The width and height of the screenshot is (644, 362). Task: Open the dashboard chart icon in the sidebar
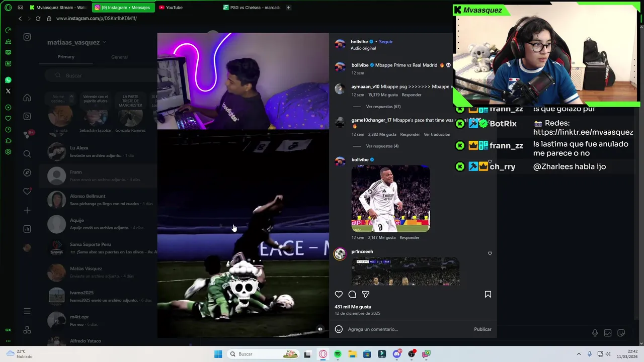tap(27, 229)
